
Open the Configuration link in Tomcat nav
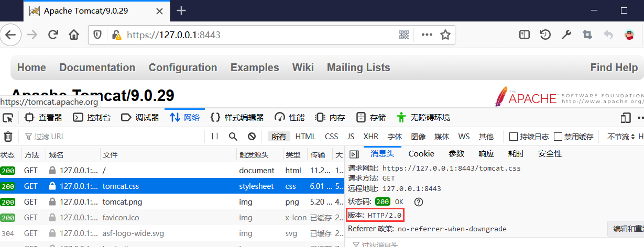click(183, 68)
